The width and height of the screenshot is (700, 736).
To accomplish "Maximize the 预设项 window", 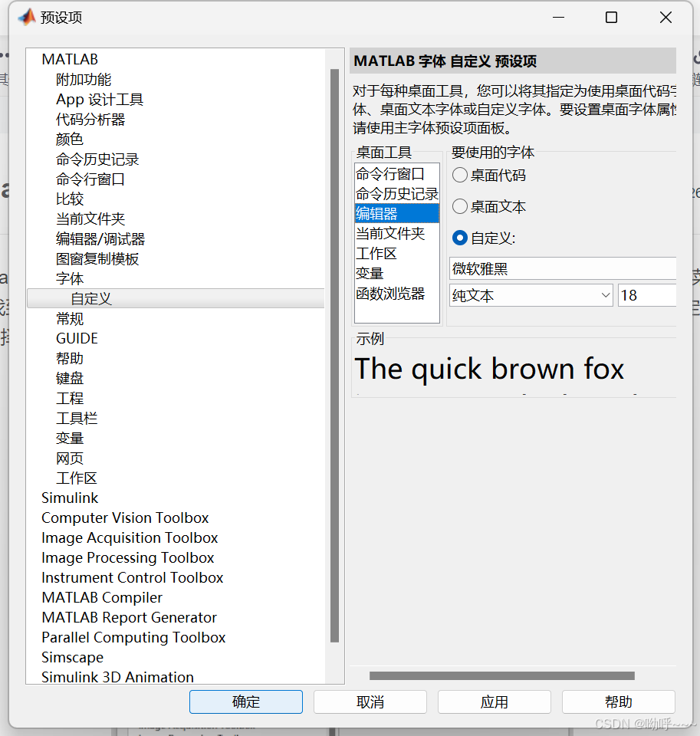I will tap(611, 18).
